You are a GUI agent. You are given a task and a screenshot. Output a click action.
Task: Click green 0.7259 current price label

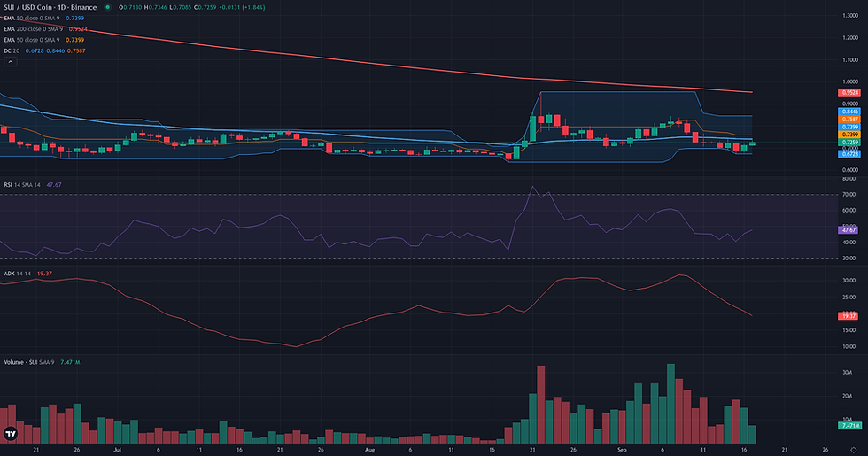849,143
